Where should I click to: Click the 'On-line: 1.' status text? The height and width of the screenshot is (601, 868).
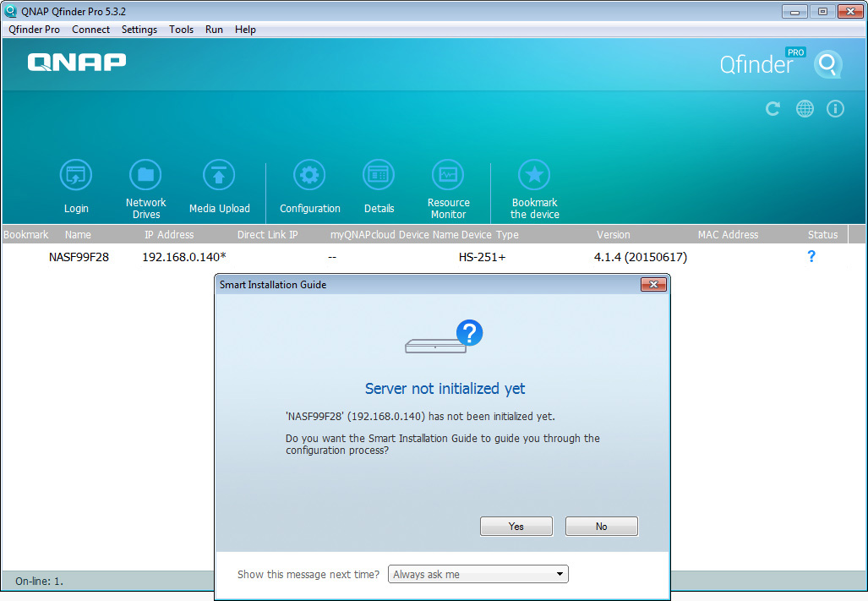[x=40, y=581]
